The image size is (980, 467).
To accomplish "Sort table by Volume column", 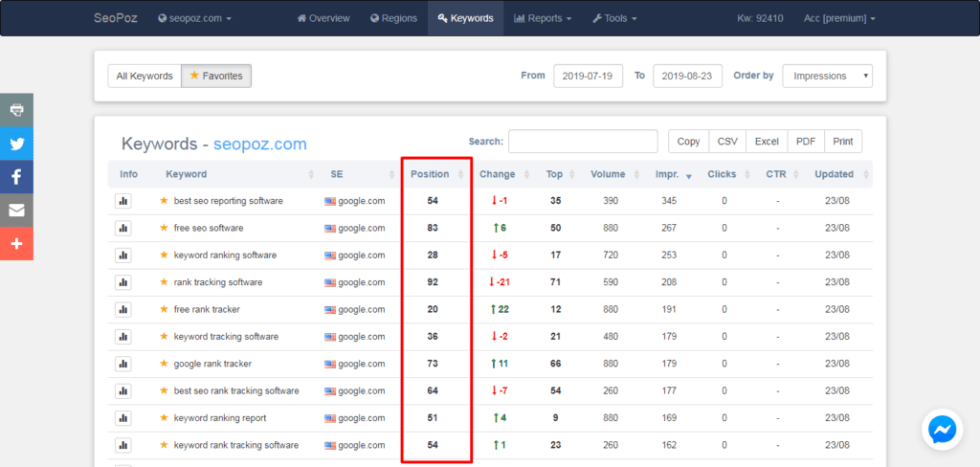I will click(x=613, y=174).
